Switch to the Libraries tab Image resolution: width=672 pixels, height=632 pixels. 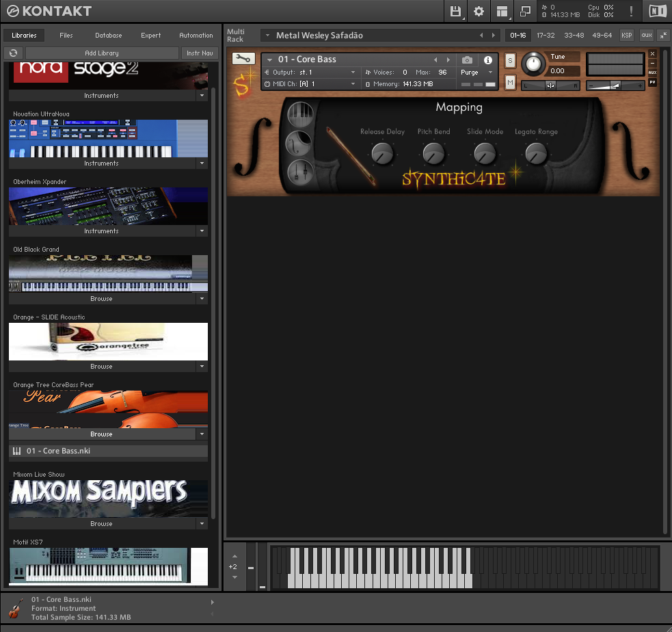(24, 35)
